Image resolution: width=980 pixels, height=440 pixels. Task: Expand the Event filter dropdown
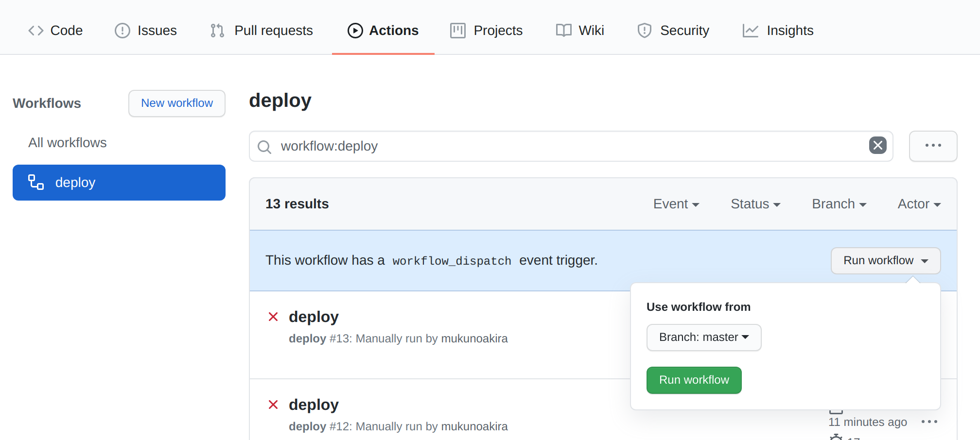click(676, 204)
